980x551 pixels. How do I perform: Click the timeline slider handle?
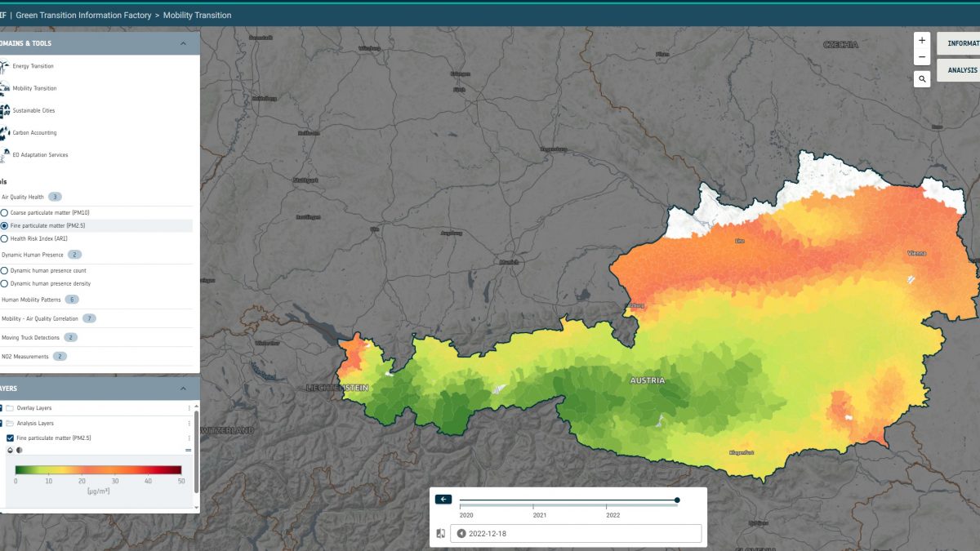click(677, 500)
